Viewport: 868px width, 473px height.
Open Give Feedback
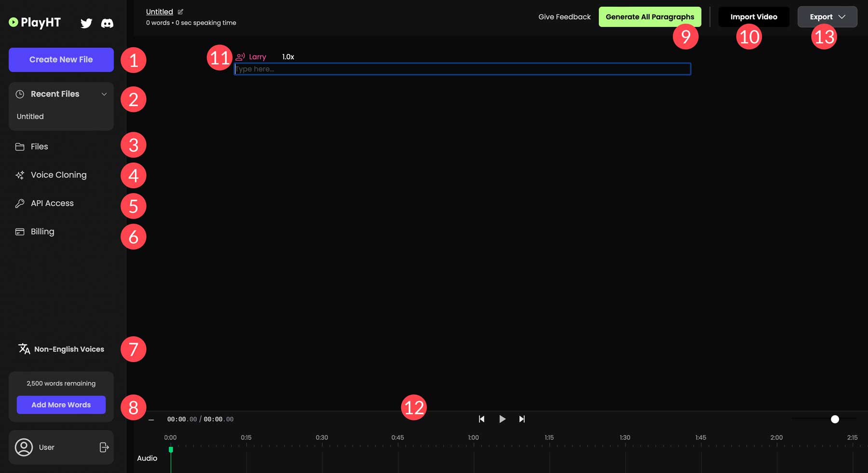click(564, 16)
